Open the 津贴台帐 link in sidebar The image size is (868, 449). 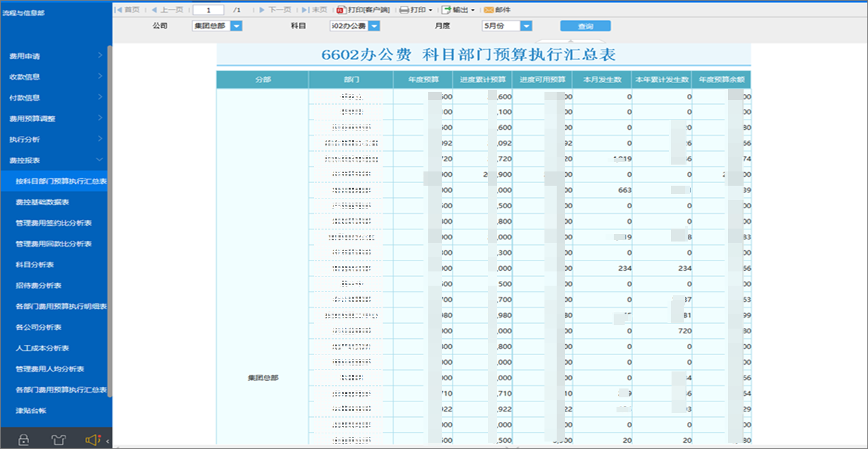point(31,410)
